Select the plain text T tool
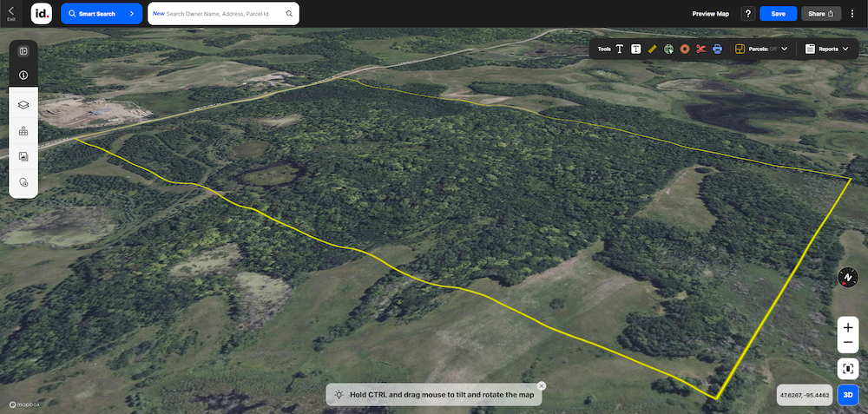 [x=620, y=49]
